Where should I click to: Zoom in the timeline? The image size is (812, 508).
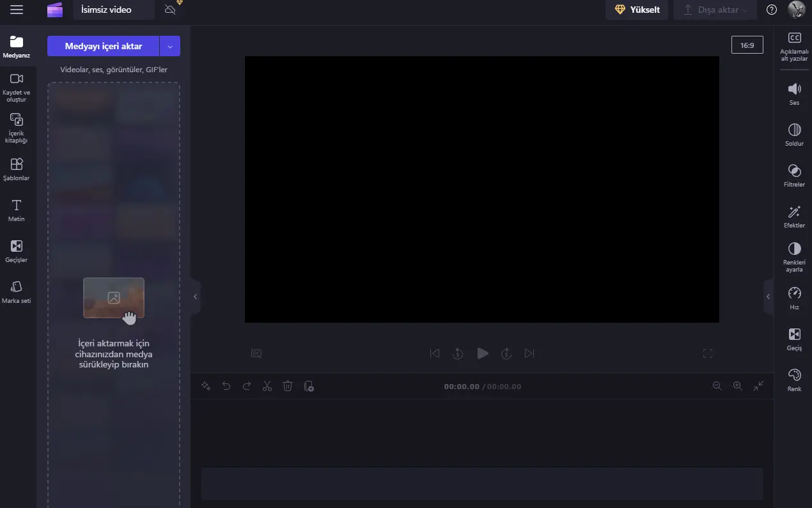(x=738, y=386)
